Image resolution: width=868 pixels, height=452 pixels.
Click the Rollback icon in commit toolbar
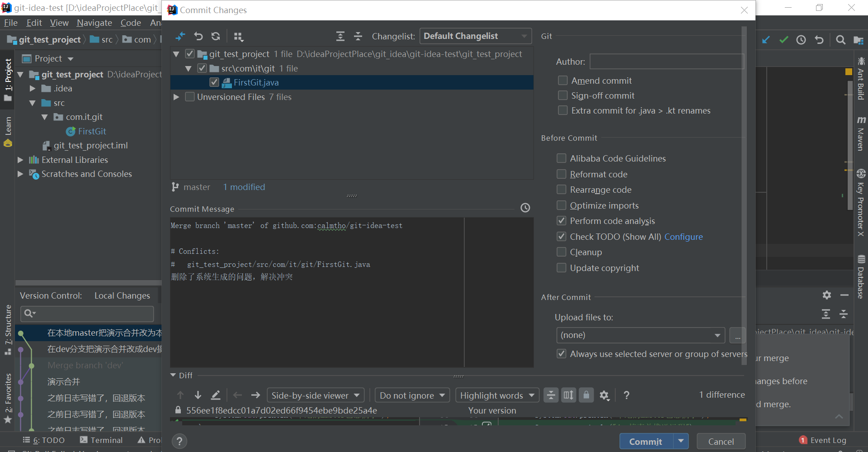pos(198,36)
